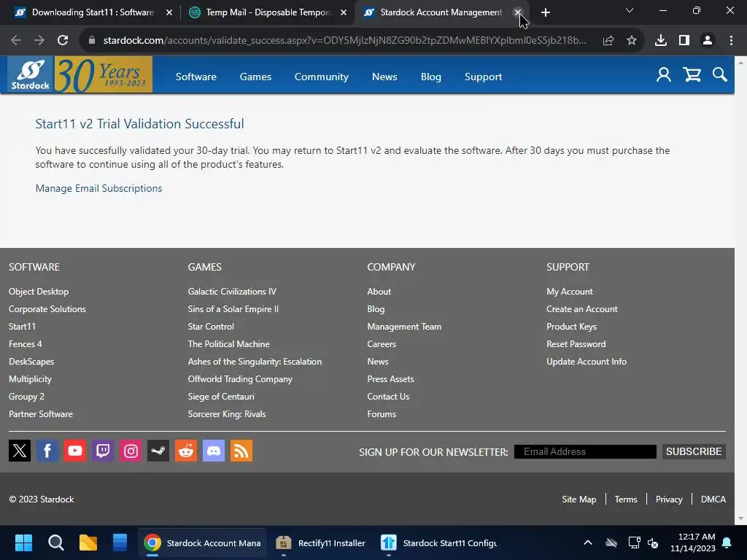Open the Support nav menu
747x560 pixels.
click(483, 77)
